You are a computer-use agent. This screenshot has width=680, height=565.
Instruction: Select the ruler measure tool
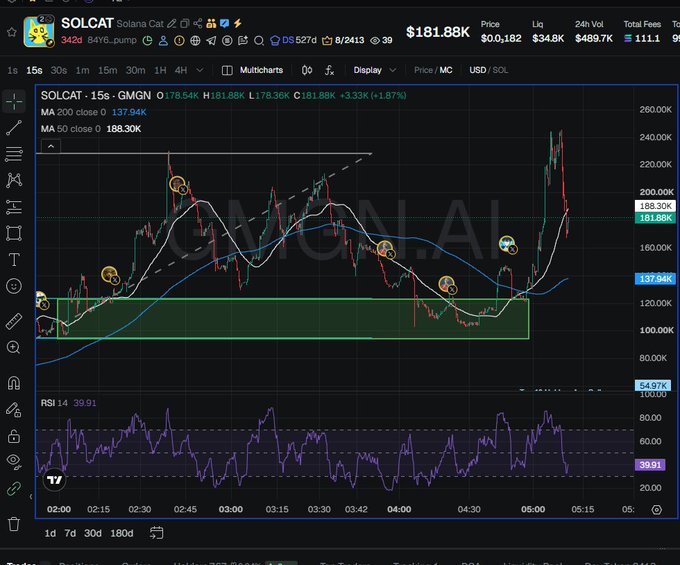pyautogui.click(x=14, y=321)
